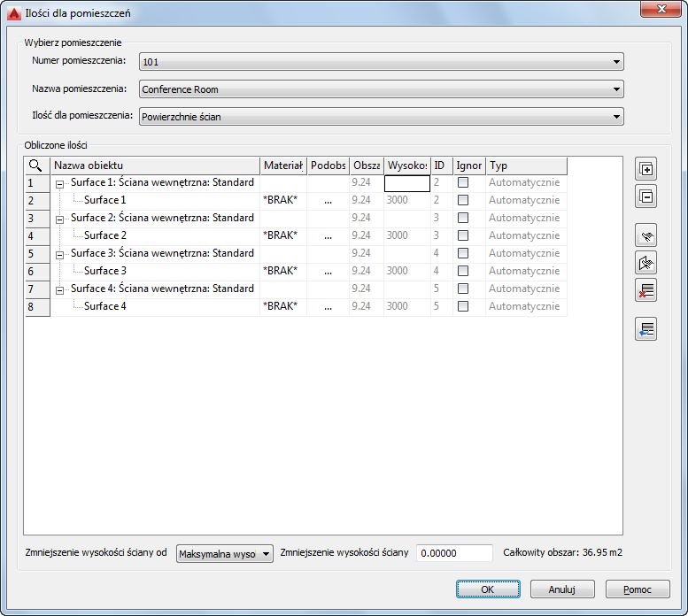This screenshot has height=616, width=688.
Task: Click the Wysoko column header
Action: [407, 166]
